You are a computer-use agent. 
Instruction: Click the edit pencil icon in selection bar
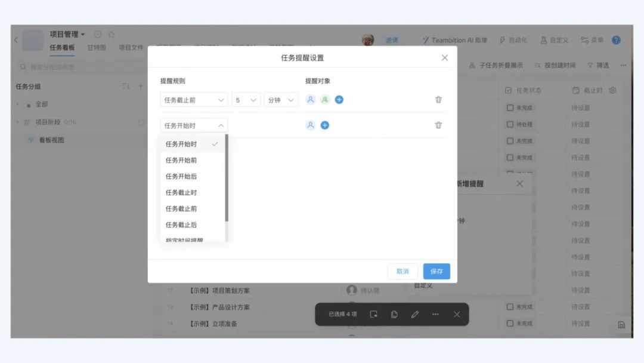[415, 315]
